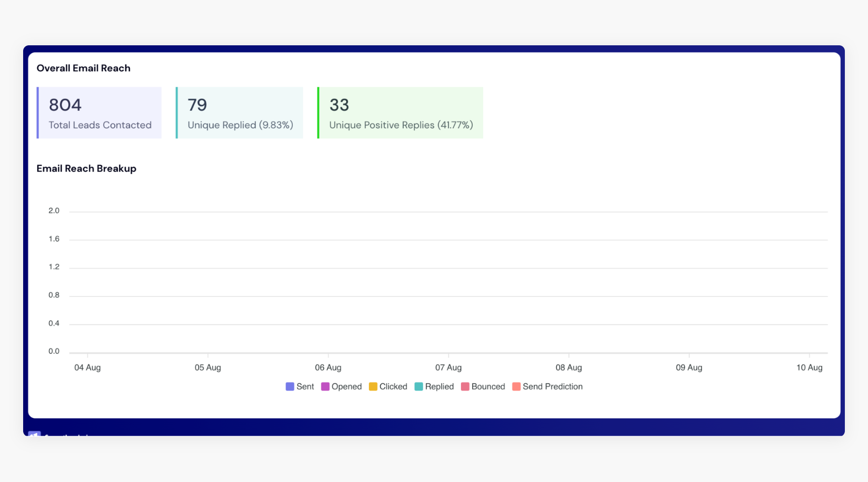This screenshot has width=868, height=482.
Task: Click the 0.8 y-axis value
Action: point(54,295)
